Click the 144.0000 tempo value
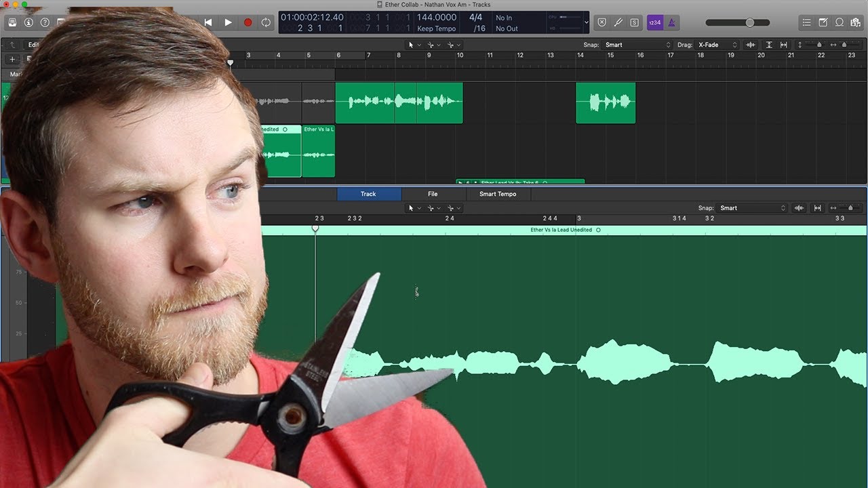The image size is (868, 488). (437, 18)
